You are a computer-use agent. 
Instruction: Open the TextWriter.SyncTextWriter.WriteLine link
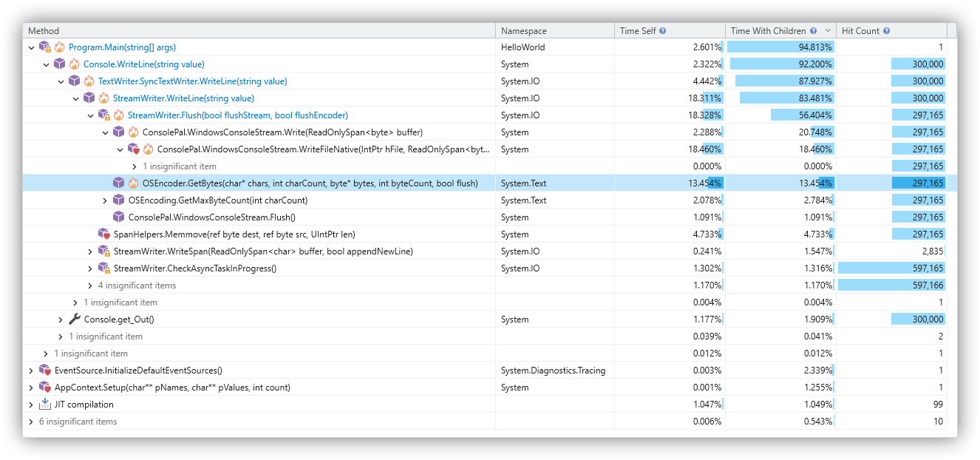192,81
